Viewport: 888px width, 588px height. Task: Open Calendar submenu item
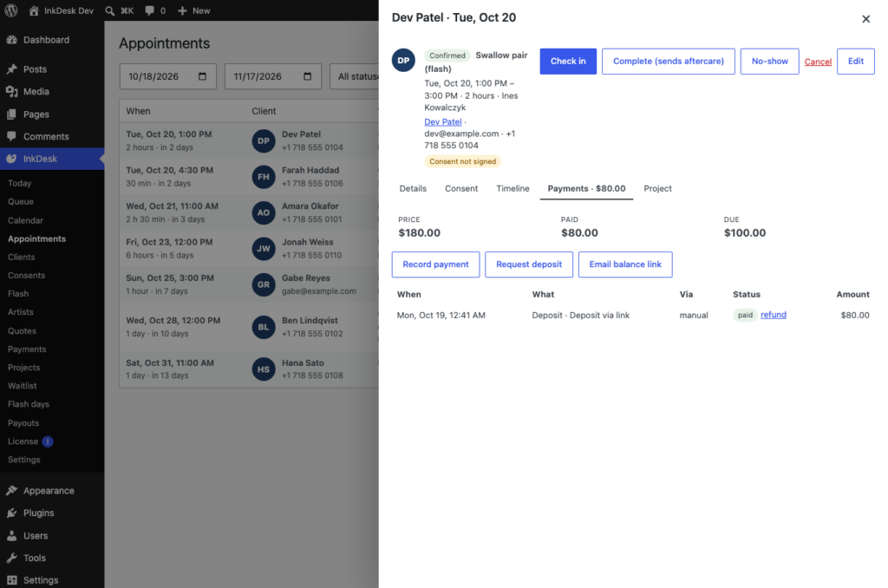(25, 220)
